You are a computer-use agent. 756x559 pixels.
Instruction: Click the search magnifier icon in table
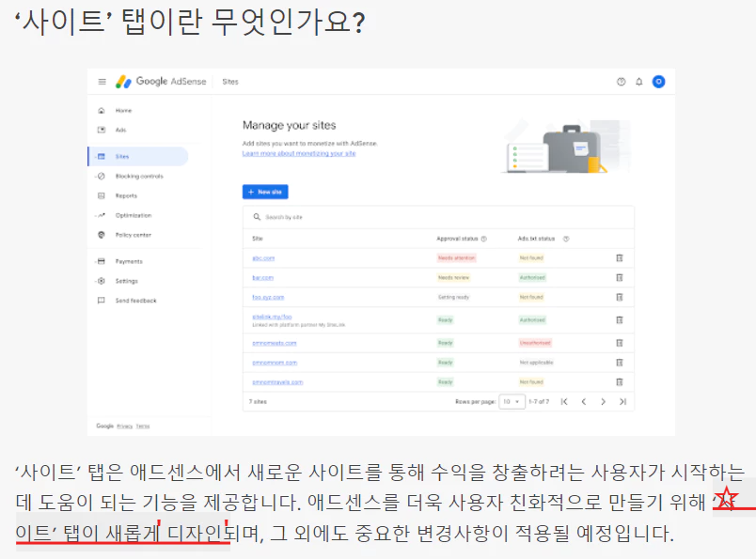point(257,217)
